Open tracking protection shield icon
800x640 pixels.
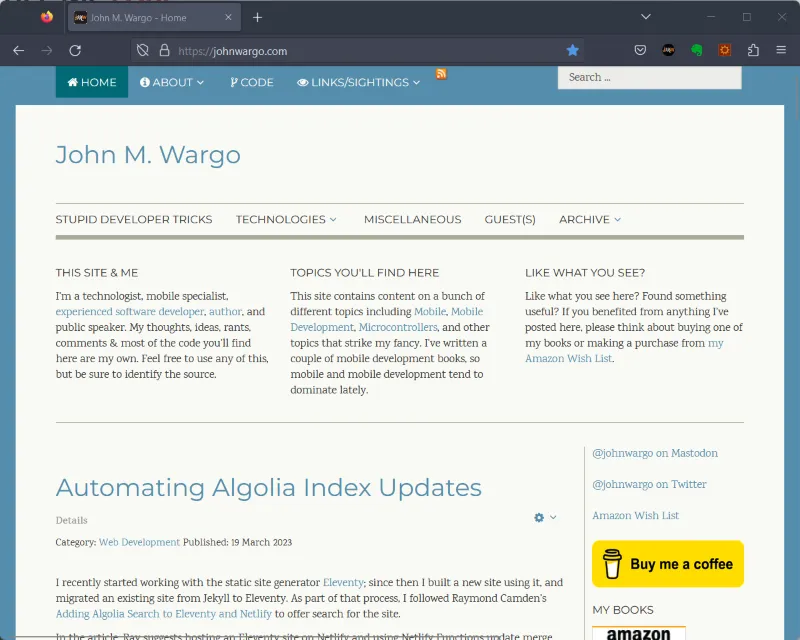(x=143, y=51)
